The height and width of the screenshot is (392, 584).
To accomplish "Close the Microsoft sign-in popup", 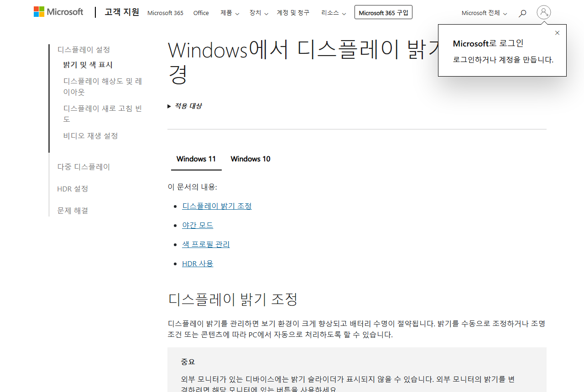I will (x=557, y=33).
